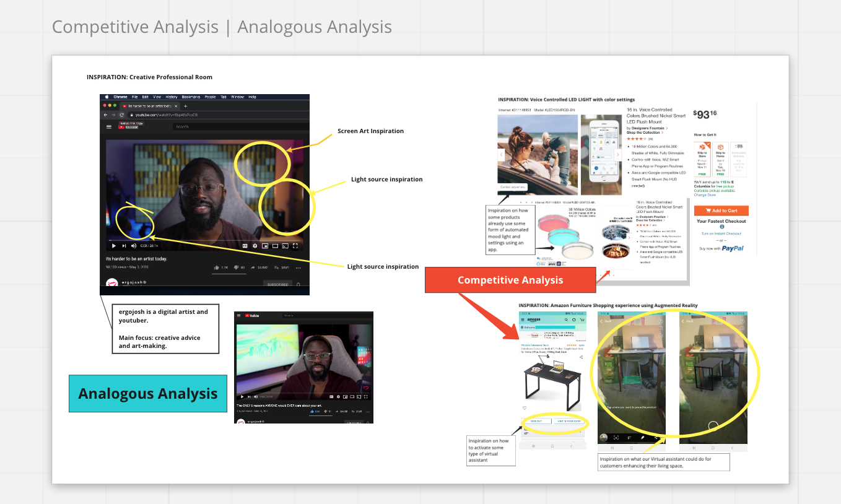The image size is (841, 504).
Task: Play 'The ONLY 6 reasons' video in the smaller player
Action: click(242, 397)
